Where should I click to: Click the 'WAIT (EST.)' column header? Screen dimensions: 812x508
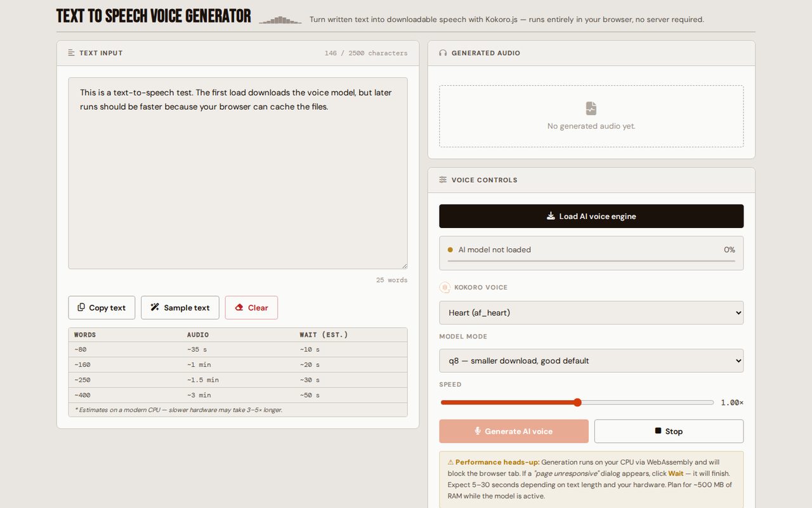point(324,335)
